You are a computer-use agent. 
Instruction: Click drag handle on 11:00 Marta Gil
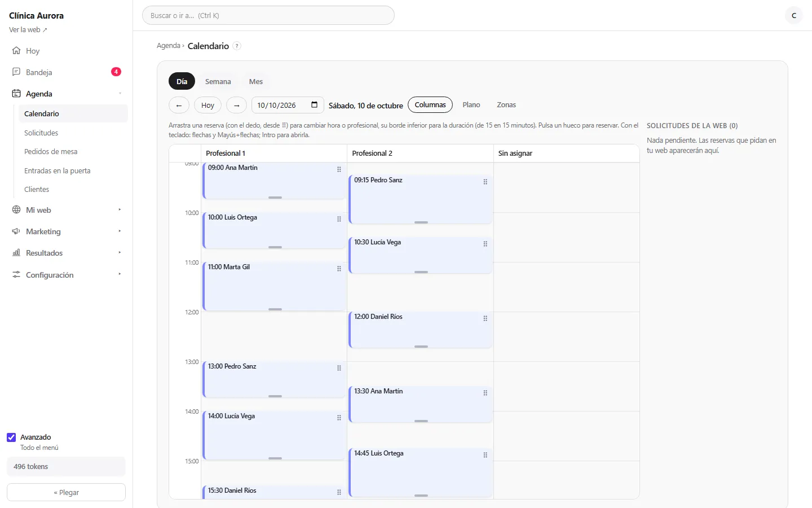coord(339,269)
